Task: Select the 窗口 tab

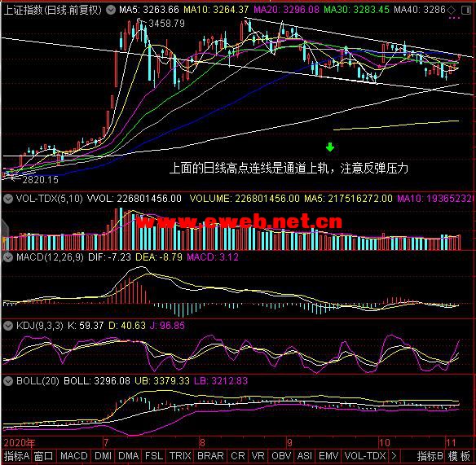Action: tap(43, 456)
